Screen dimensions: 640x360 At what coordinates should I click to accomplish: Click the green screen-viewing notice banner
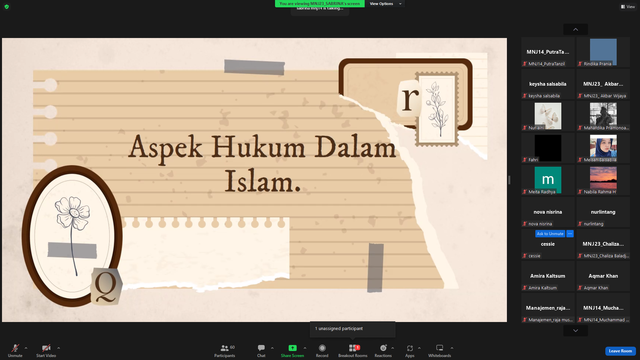pyautogui.click(x=320, y=4)
